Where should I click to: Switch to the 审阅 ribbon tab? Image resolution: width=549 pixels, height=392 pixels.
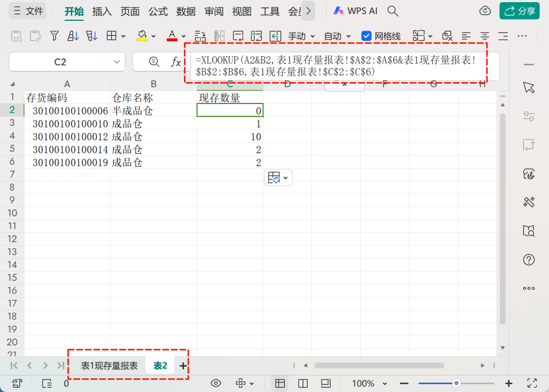pyautogui.click(x=214, y=12)
